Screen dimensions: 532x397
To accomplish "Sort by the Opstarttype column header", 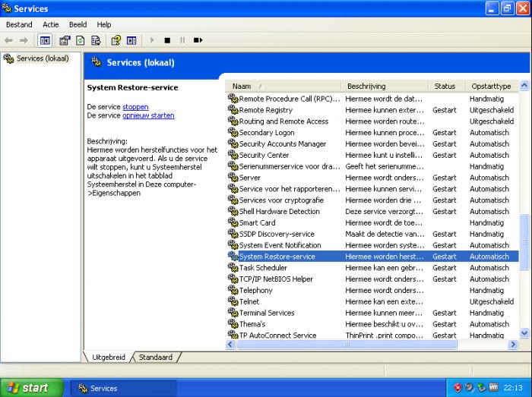I will coord(491,87).
